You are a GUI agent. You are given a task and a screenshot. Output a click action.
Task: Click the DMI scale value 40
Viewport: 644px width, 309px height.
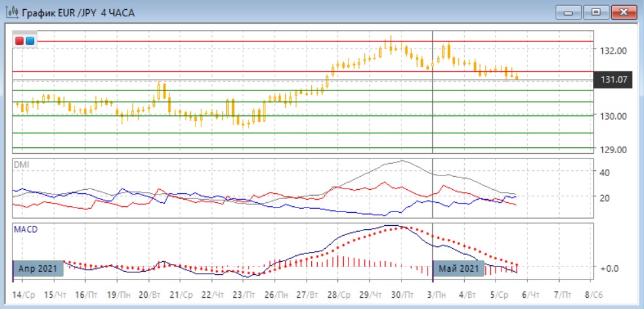point(605,172)
